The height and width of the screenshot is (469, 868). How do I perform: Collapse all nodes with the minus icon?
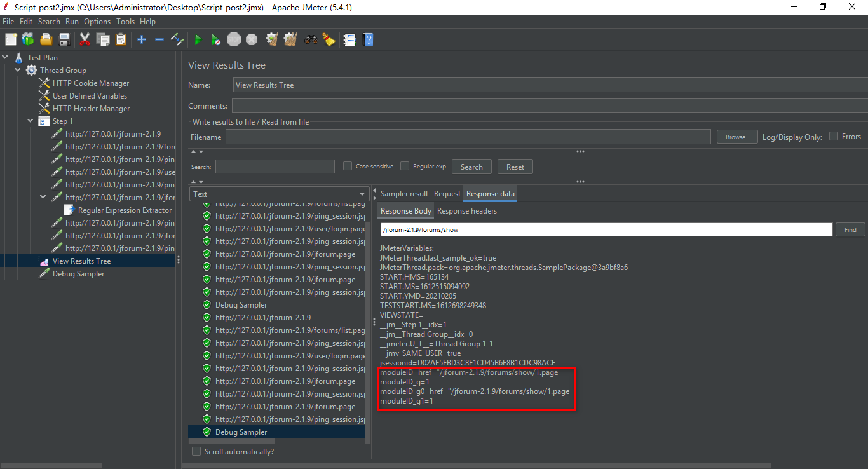pyautogui.click(x=159, y=39)
